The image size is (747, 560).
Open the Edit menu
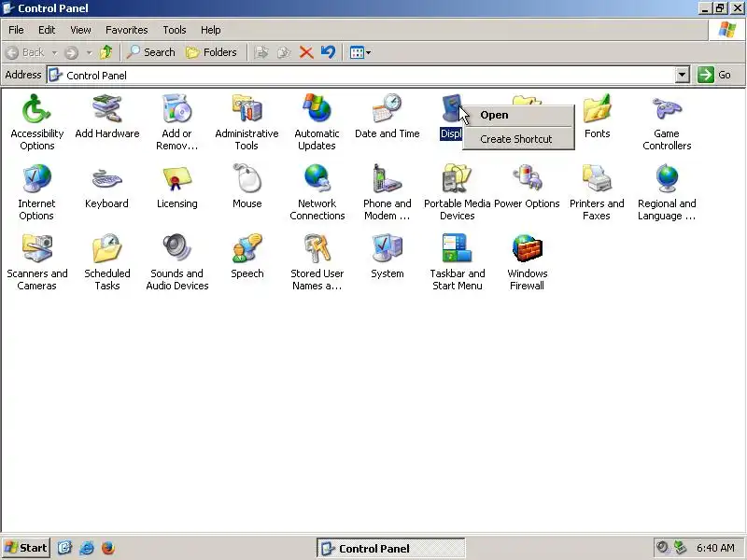click(46, 30)
